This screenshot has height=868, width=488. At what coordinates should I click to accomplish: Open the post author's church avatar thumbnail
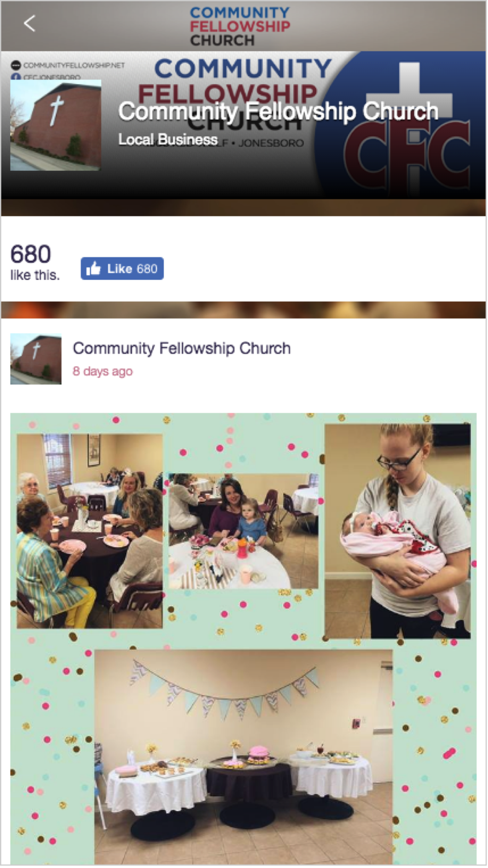(36, 359)
